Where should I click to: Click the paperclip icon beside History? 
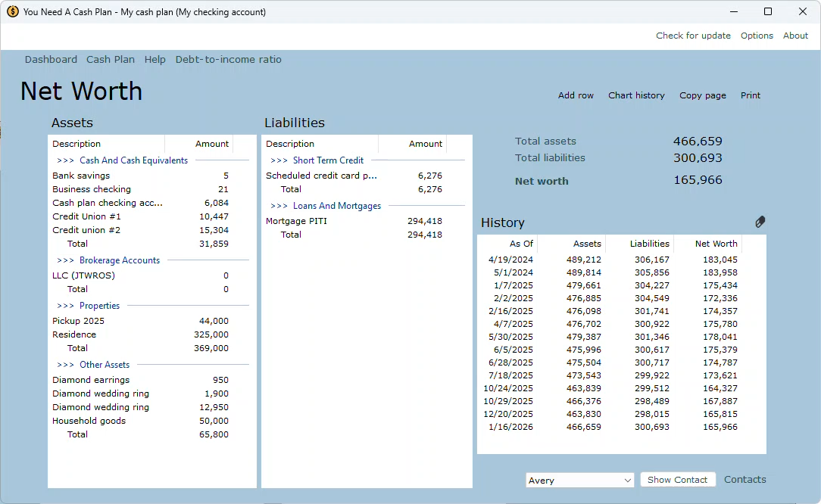760,222
